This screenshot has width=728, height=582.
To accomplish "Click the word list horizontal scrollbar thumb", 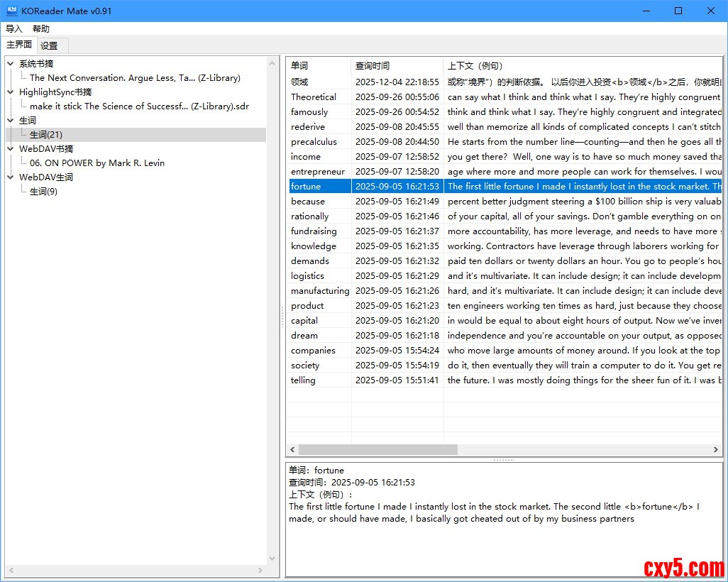I will click(x=377, y=450).
